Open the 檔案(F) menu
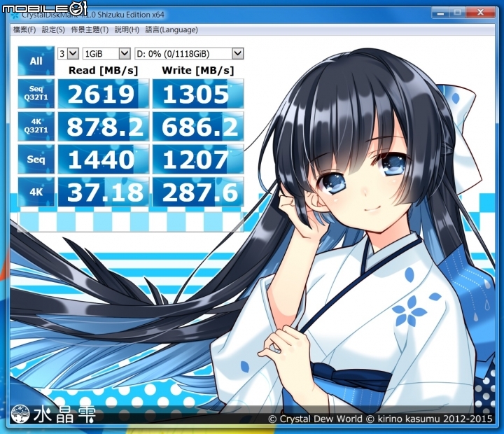Image resolution: width=504 pixels, height=434 pixels. pos(24,30)
